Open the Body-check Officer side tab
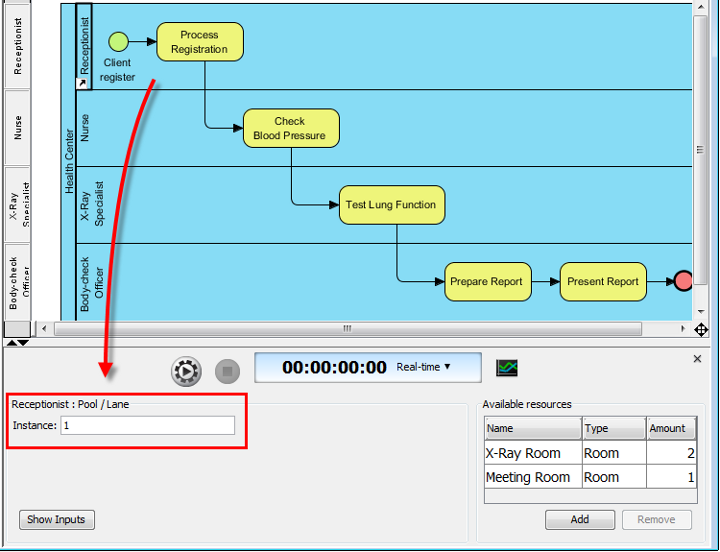The height and width of the screenshot is (552, 720). (17, 282)
